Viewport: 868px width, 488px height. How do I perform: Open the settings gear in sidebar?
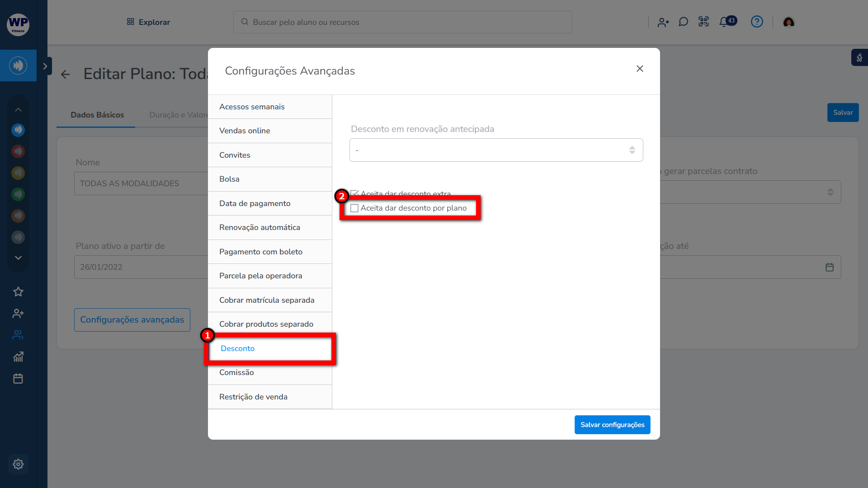coord(18,464)
